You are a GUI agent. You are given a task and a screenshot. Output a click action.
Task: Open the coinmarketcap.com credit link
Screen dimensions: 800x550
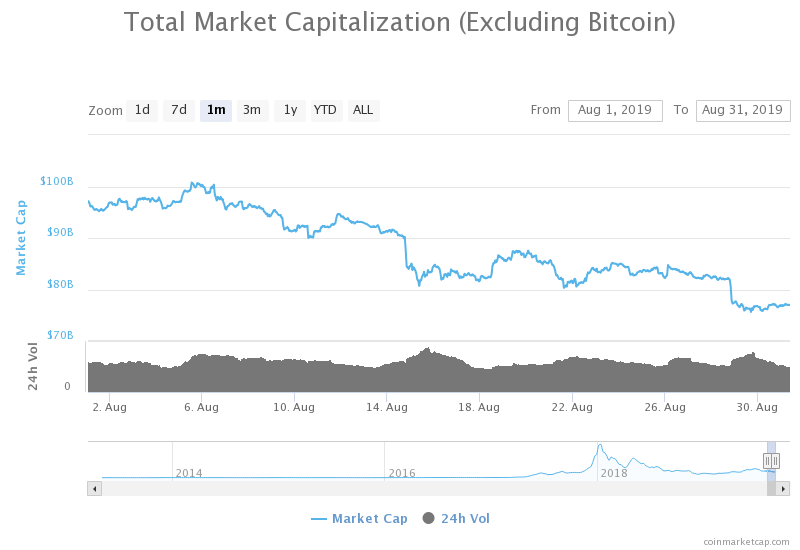[746, 541]
